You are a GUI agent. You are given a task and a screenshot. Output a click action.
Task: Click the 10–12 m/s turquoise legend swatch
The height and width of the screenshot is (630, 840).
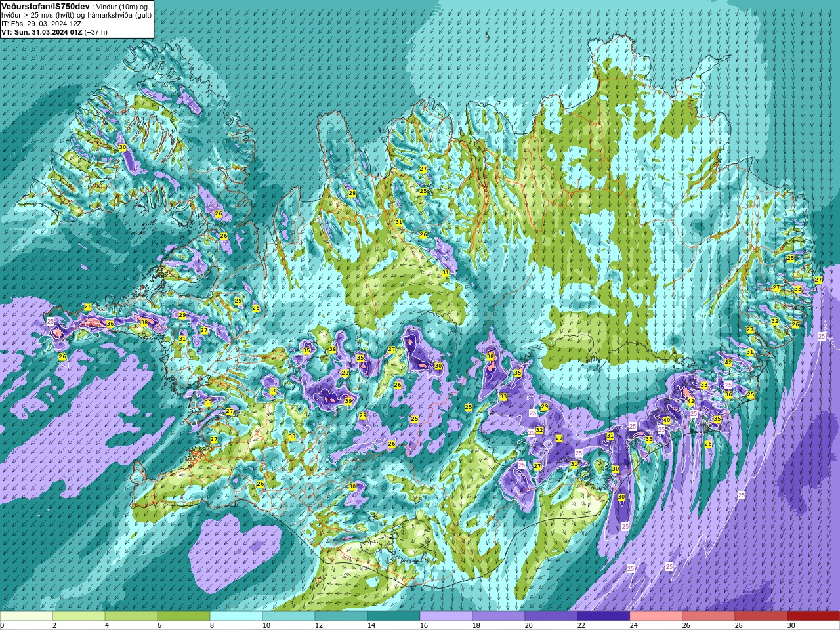coord(289,616)
